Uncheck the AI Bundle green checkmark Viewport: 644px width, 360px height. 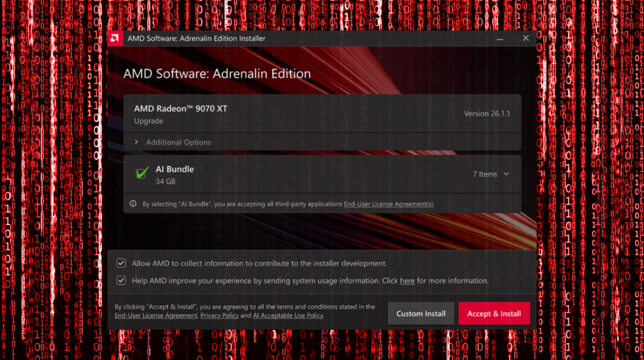tap(142, 172)
